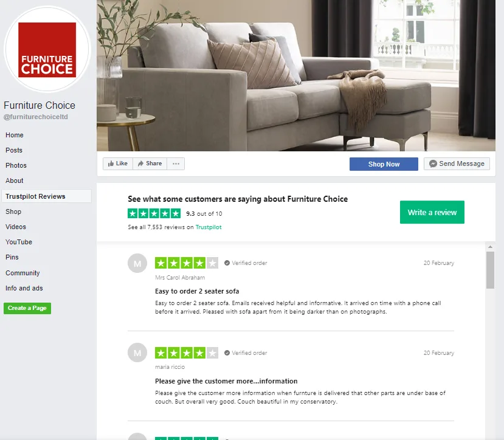Click Mrs Carol Abraham's avatar icon
The height and width of the screenshot is (440, 504).
click(x=137, y=263)
